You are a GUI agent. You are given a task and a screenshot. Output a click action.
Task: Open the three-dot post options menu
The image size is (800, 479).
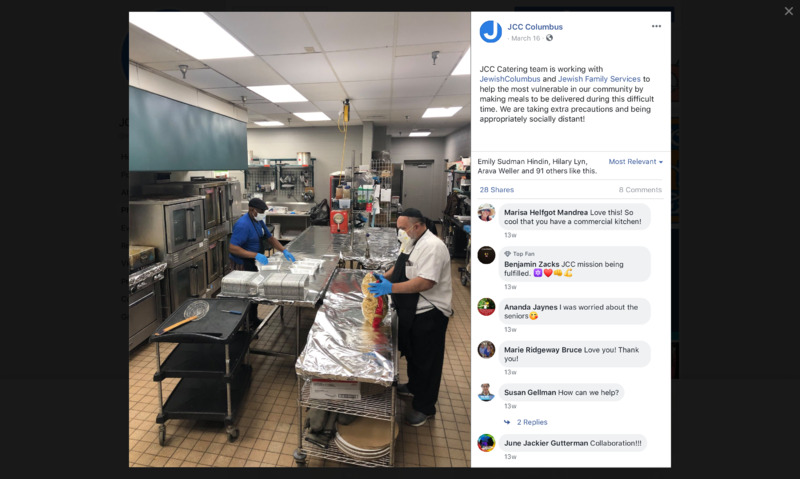click(x=656, y=26)
